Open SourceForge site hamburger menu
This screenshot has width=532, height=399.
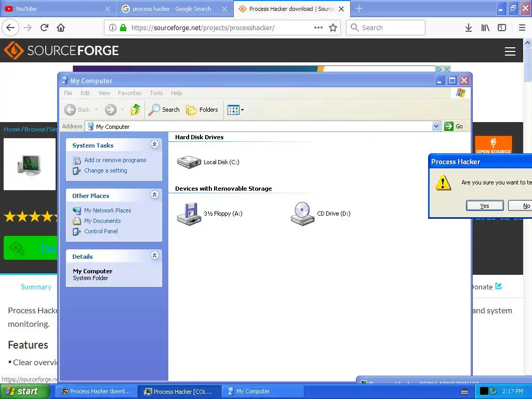pos(510,51)
